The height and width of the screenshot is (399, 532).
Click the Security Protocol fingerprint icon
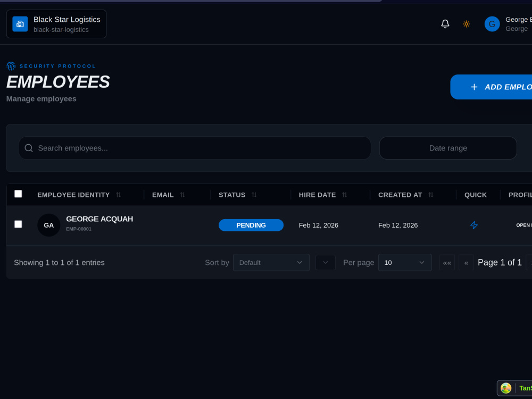pos(11,66)
